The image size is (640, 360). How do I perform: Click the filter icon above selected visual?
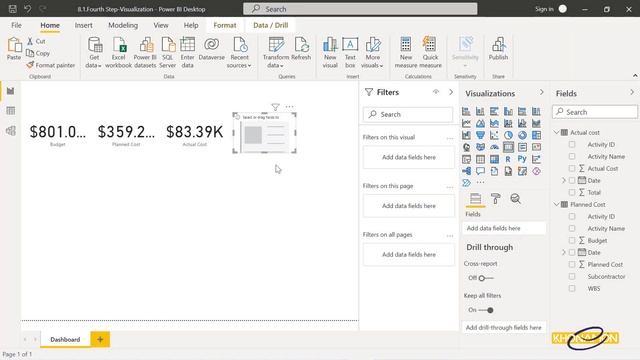click(276, 107)
